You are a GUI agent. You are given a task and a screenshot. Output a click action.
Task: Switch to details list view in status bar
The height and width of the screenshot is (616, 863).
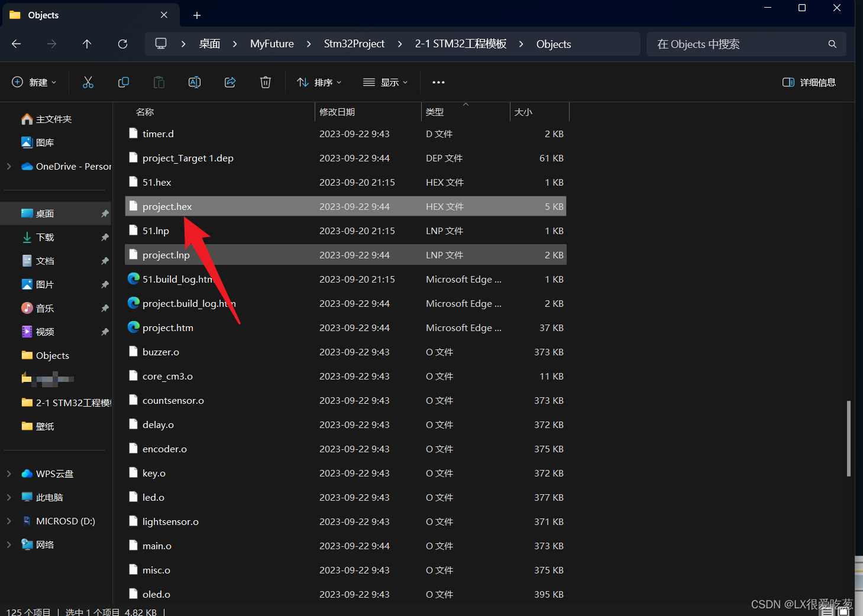pos(828,612)
